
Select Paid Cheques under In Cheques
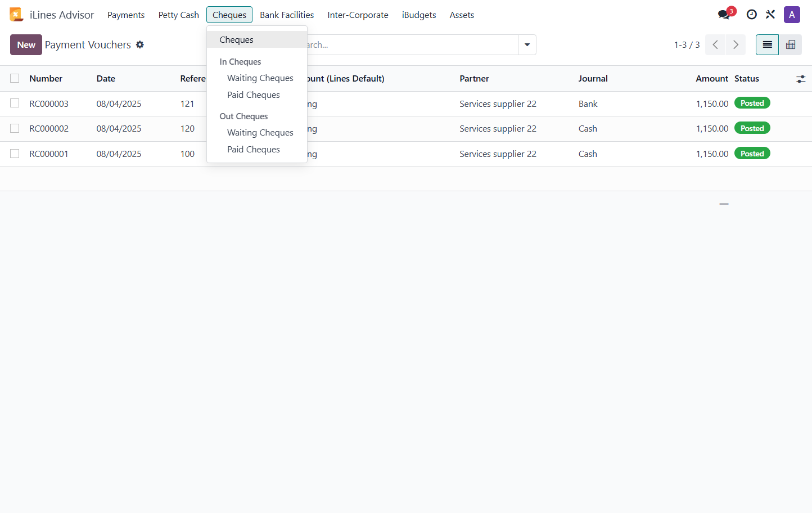(x=257, y=95)
